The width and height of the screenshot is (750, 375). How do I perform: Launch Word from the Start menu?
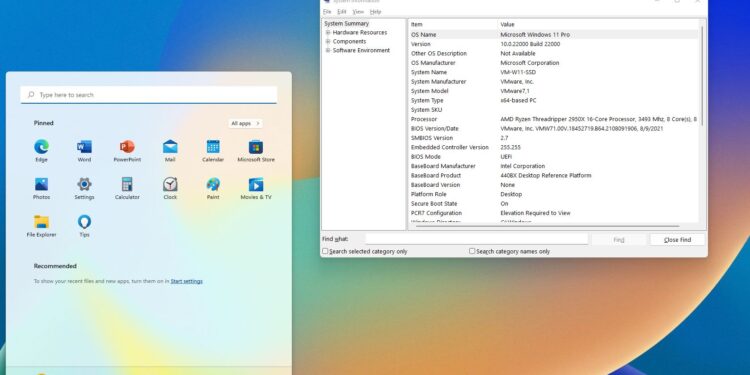pyautogui.click(x=84, y=147)
